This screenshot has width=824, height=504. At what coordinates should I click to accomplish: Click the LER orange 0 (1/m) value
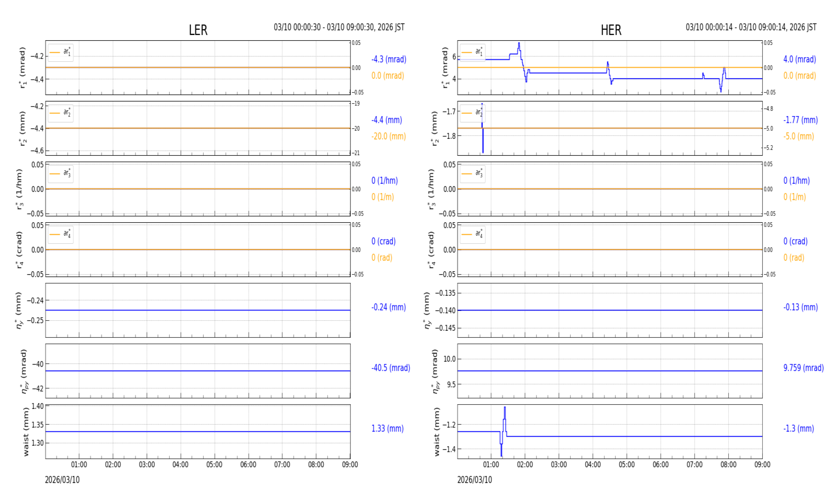383,197
